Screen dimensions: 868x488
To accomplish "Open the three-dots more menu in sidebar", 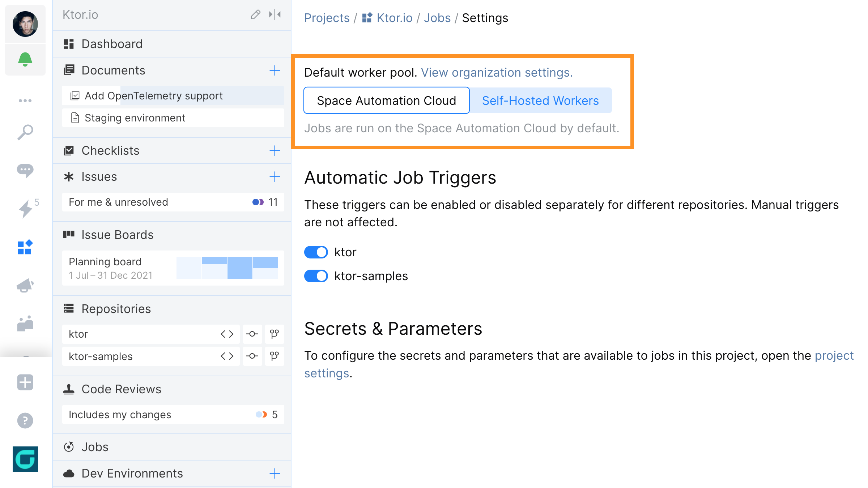I will [x=25, y=100].
